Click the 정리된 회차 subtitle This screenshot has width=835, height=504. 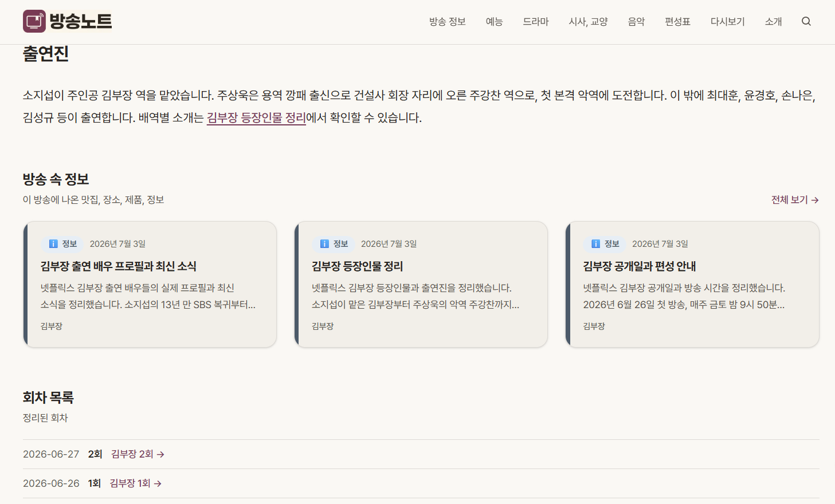coord(45,418)
